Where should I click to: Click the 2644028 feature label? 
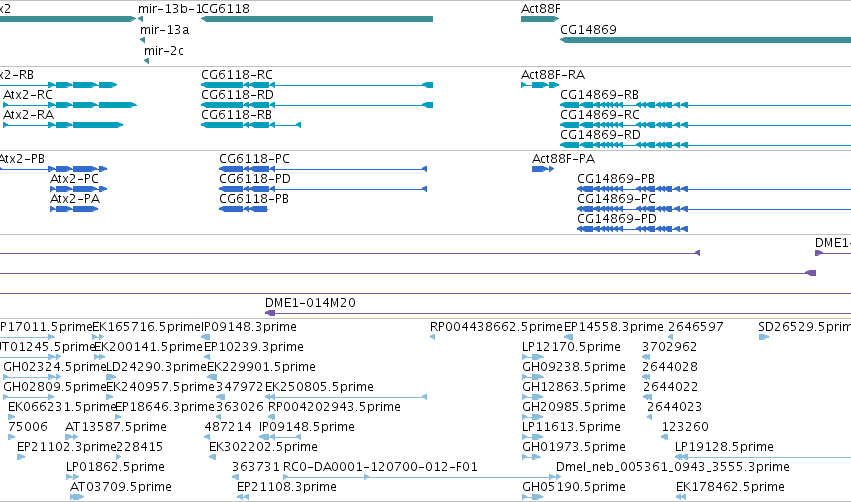(670, 367)
